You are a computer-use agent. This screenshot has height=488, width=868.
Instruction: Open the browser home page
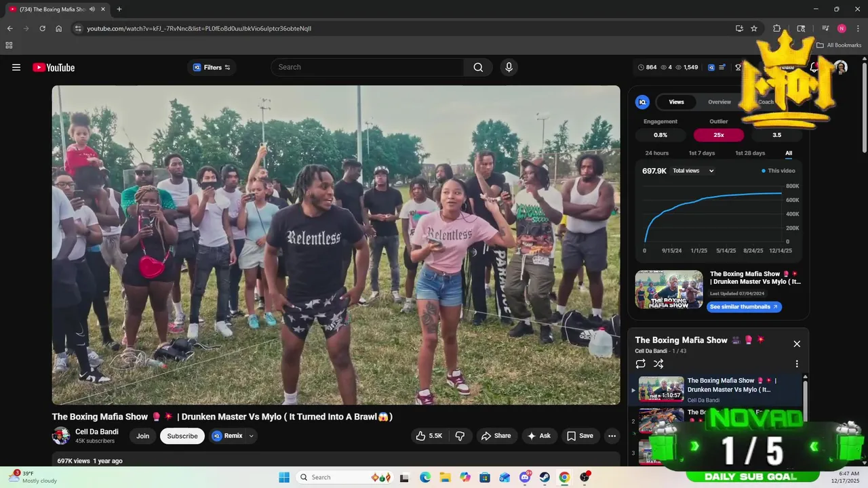pos(59,28)
